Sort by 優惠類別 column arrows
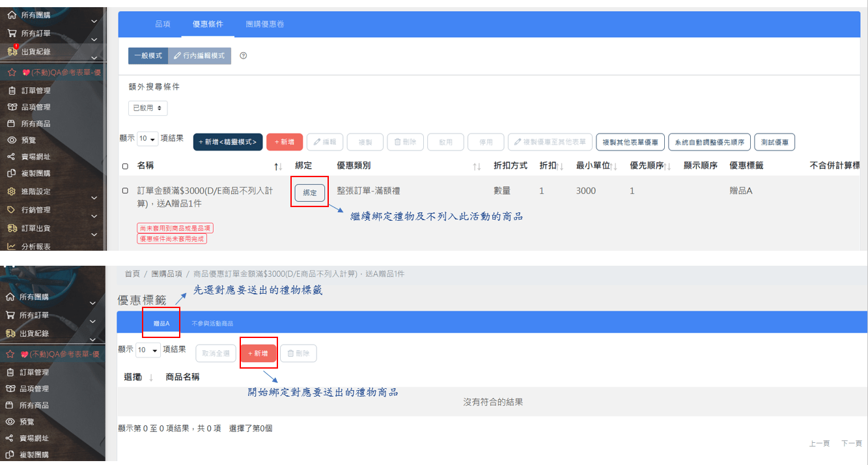This screenshot has width=868, height=465. 477,167
